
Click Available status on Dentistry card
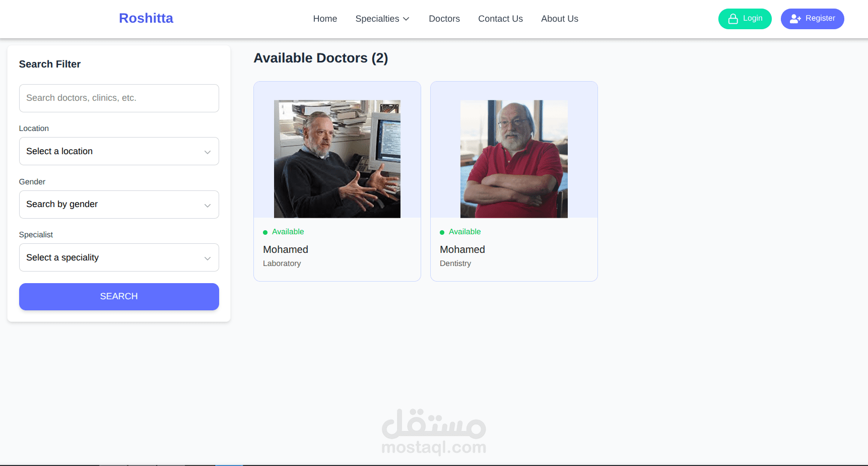point(460,232)
